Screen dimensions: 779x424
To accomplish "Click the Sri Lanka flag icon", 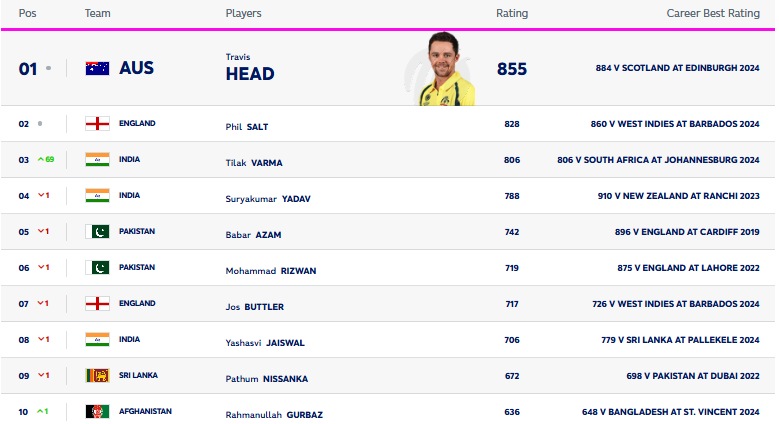I will [97, 376].
